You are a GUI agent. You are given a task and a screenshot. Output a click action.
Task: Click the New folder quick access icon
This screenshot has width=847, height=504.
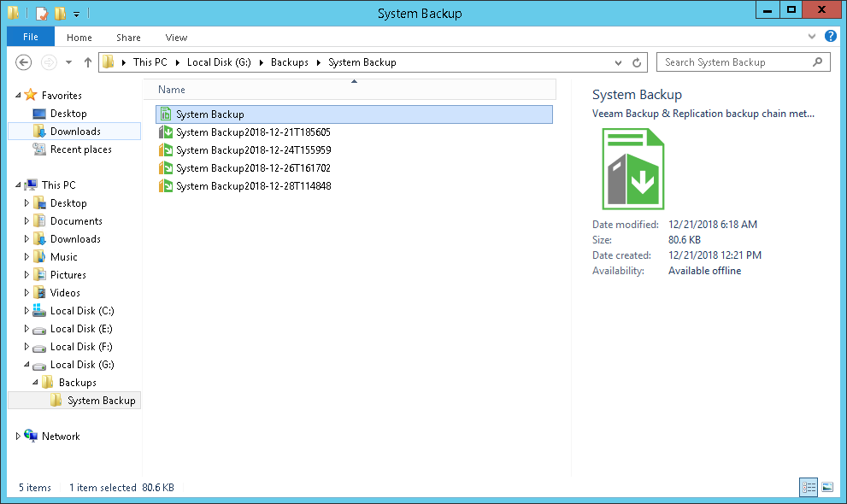pyautogui.click(x=60, y=13)
